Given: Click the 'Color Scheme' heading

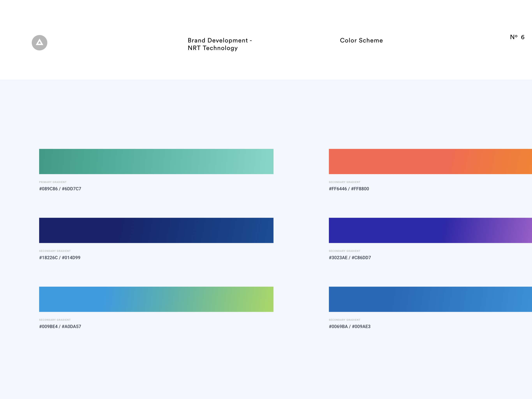Looking at the screenshot, I should (361, 40).
